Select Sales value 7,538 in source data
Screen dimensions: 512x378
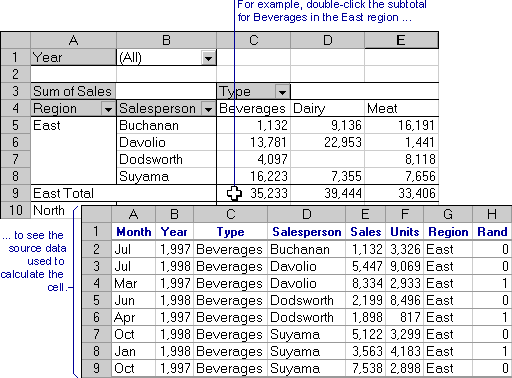(366, 368)
